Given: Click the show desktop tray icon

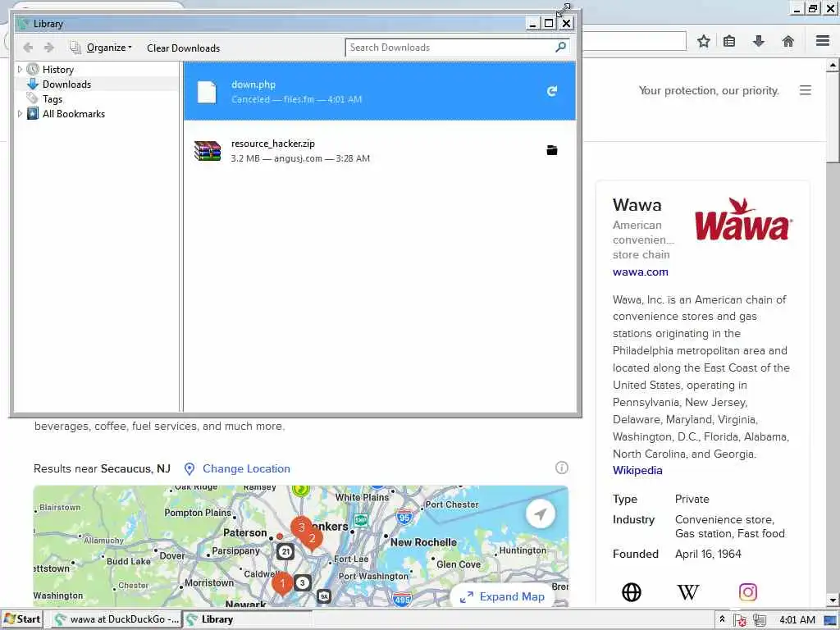Looking at the screenshot, I should click(830, 620).
